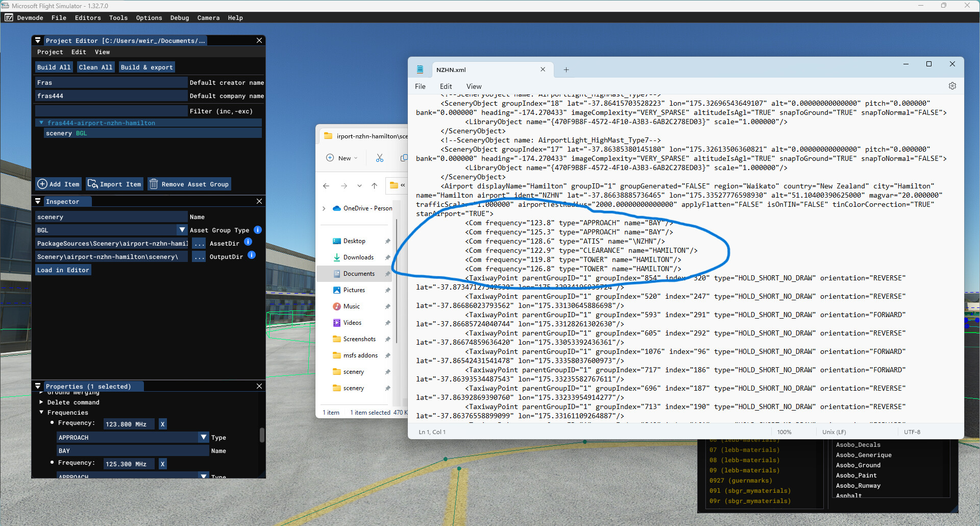Viewport: 980px width, 526px height.
Task: Go up one folder in File Explorer
Action: (374, 185)
